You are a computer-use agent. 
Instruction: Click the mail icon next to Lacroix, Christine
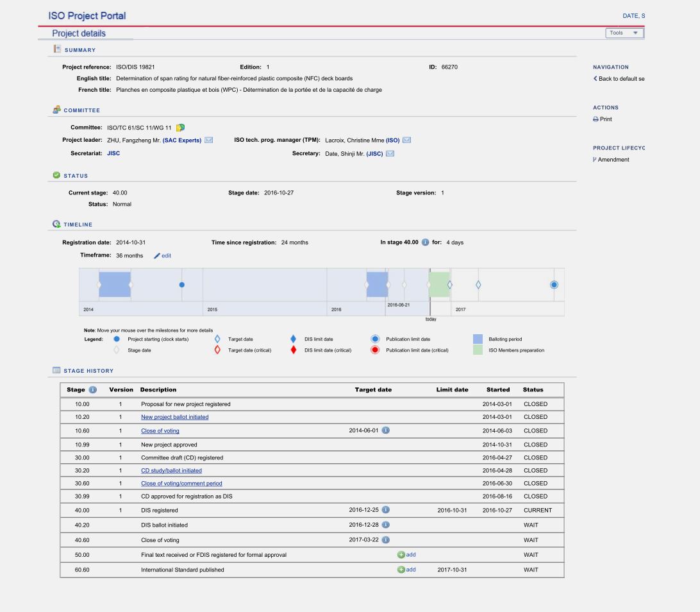406,140
